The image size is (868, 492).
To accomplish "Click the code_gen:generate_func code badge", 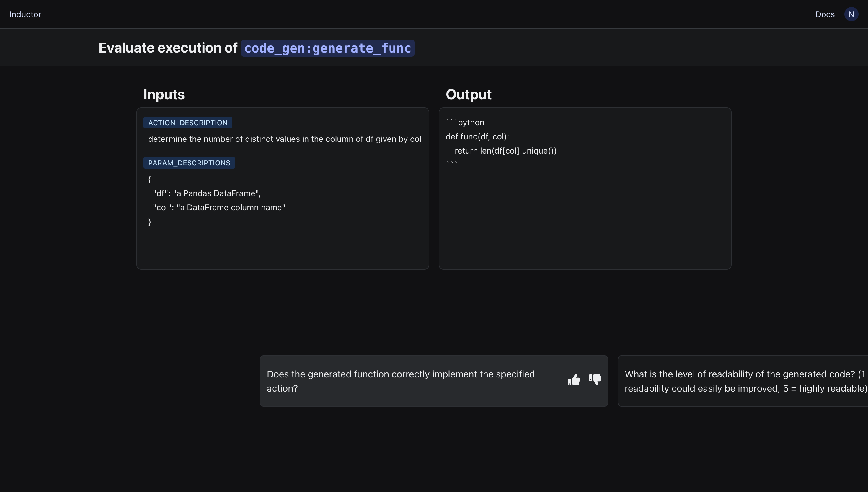I will 327,48.
